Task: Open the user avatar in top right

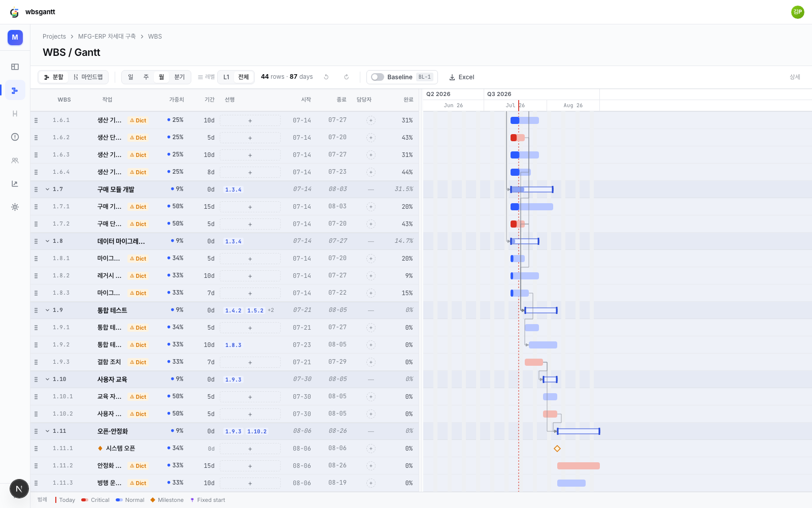Action: pos(798,12)
